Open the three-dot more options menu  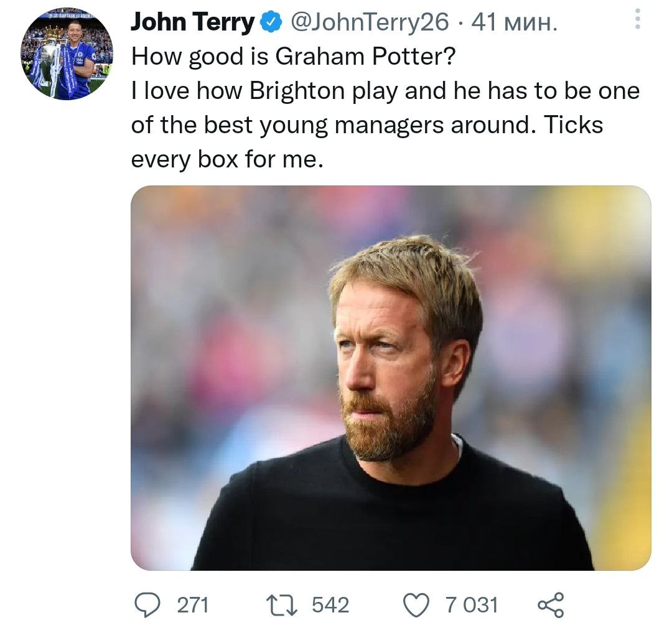637,19
